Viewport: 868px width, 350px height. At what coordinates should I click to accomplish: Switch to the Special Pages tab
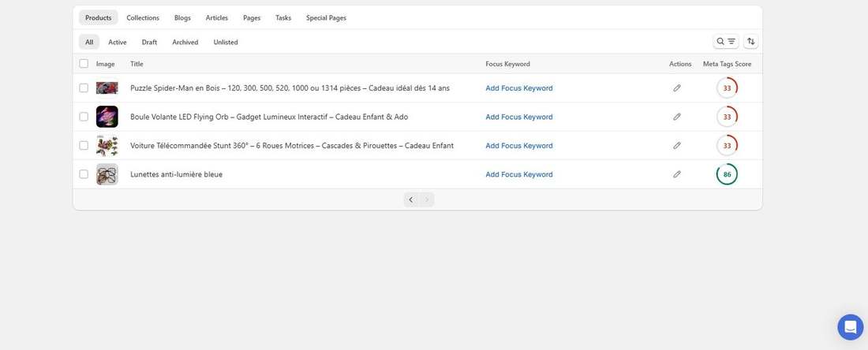point(326,17)
